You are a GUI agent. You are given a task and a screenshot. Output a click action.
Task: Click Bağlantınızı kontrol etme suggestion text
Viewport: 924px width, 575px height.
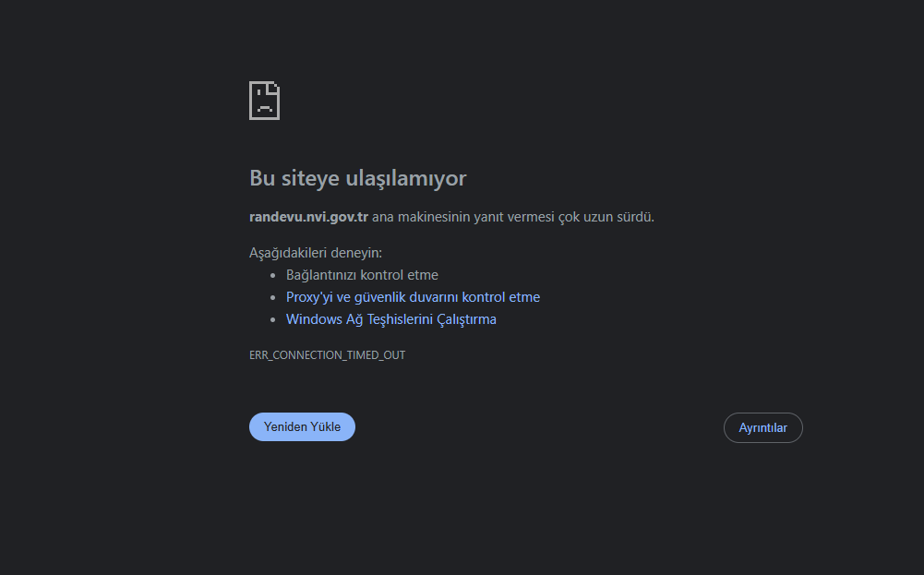point(363,275)
